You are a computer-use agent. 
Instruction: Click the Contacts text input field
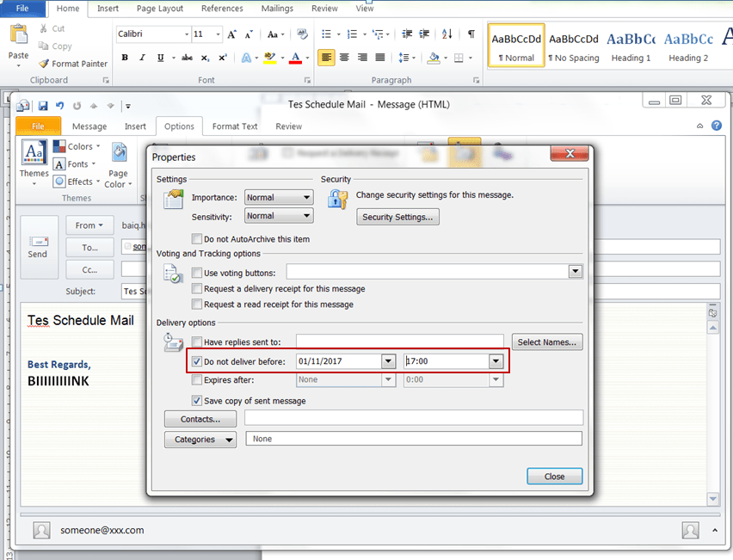[x=414, y=418]
